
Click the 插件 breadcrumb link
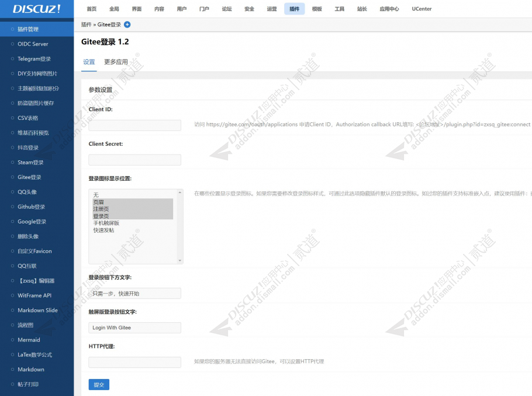point(86,25)
